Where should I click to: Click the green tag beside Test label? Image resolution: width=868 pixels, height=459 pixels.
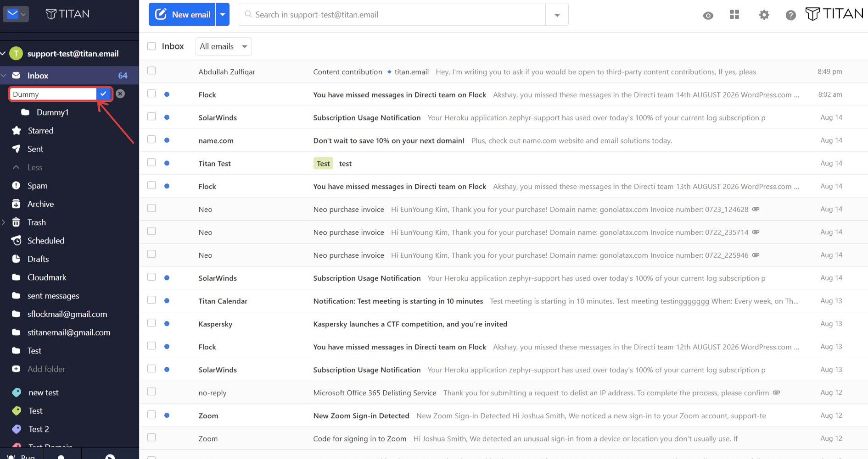(x=17, y=411)
